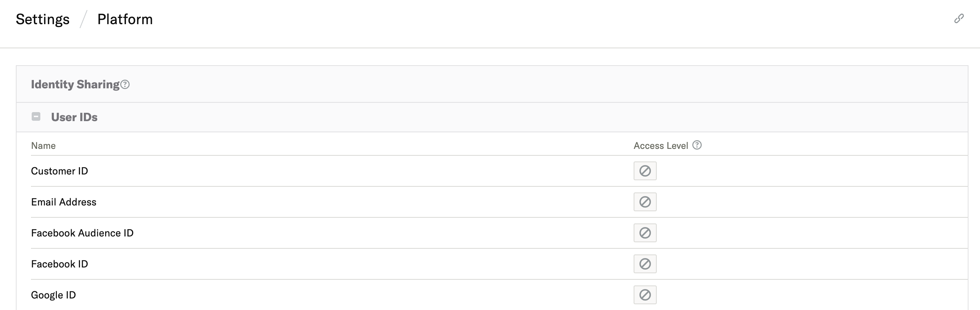Open access level for Facebook ID
Screen dimensions: 980x310
[645, 264]
